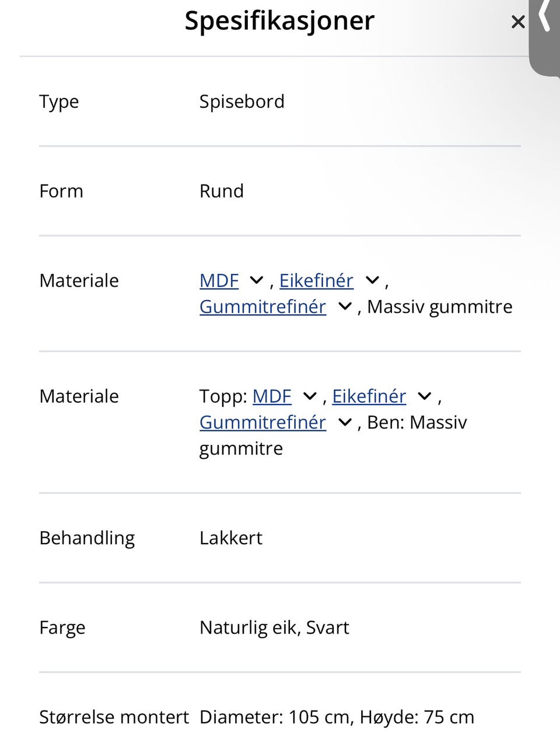Expand chevron after Gummitrefinér before 'Massiv gummitre'

tap(345, 306)
